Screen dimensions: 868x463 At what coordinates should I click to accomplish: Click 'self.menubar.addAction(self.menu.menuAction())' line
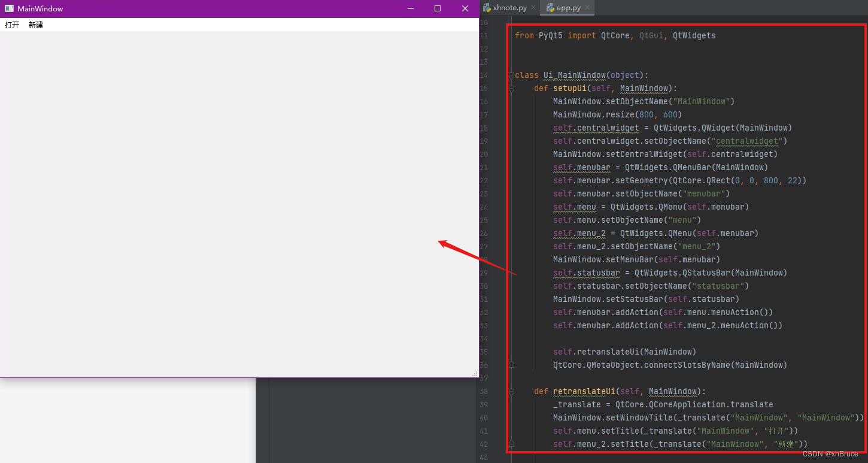(x=663, y=312)
